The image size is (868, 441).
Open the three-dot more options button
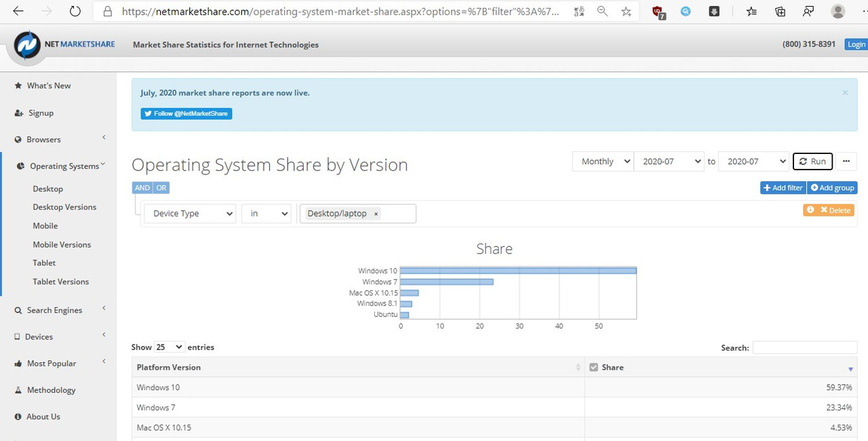pyautogui.click(x=846, y=161)
